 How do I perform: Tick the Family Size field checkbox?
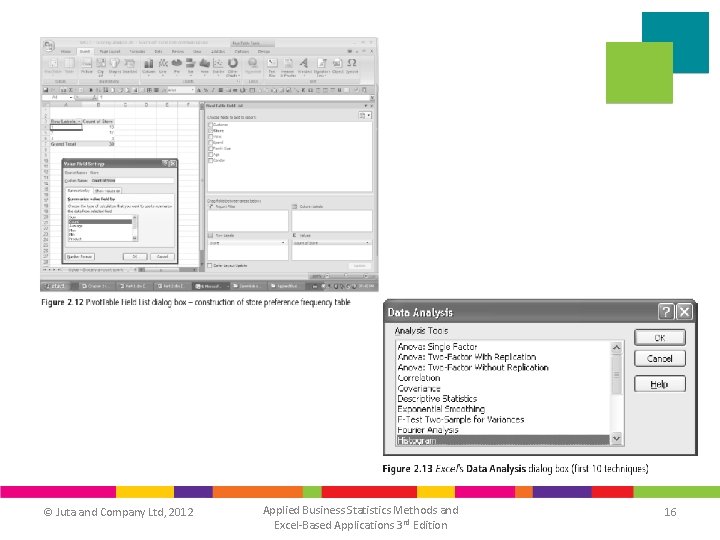coord(211,148)
